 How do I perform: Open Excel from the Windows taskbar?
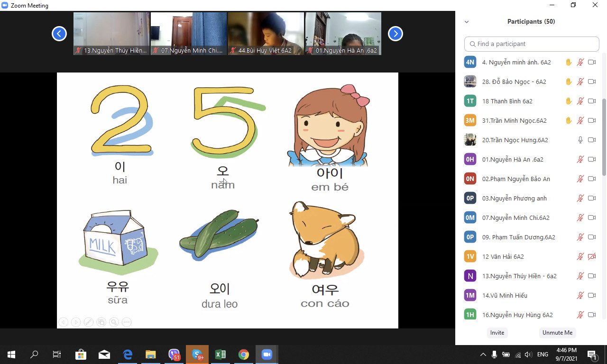point(221,355)
